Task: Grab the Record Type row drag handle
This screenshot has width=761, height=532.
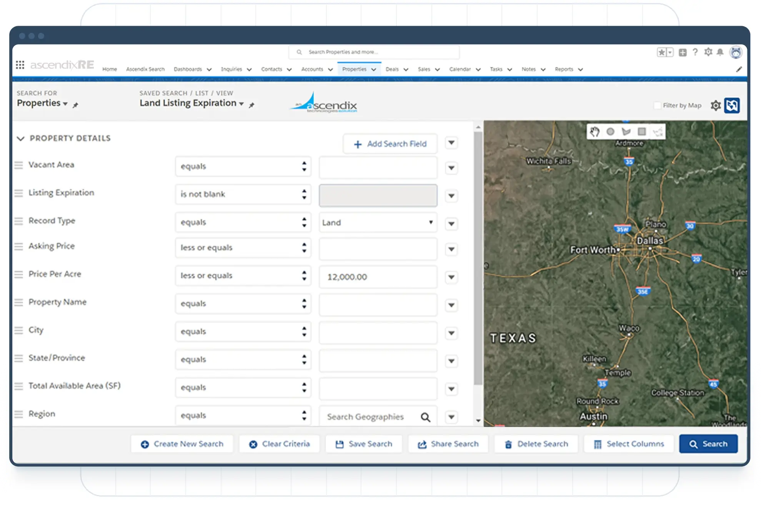Action: point(18,221)
